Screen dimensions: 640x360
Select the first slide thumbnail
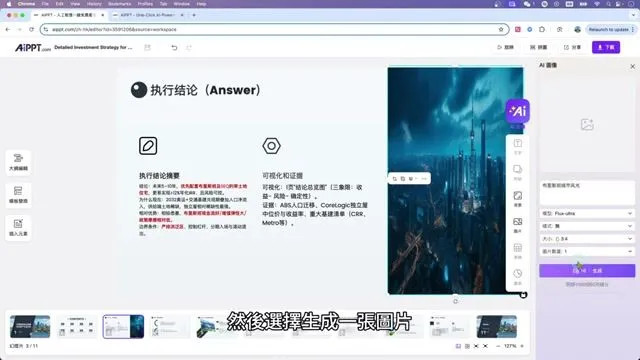(30, 327)
